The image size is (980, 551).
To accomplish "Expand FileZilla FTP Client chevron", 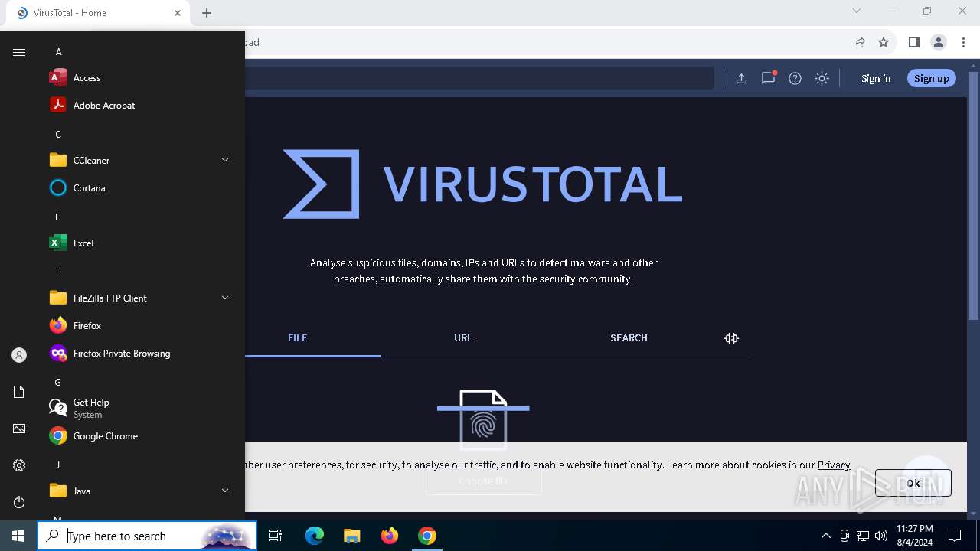I will (225, 298).
